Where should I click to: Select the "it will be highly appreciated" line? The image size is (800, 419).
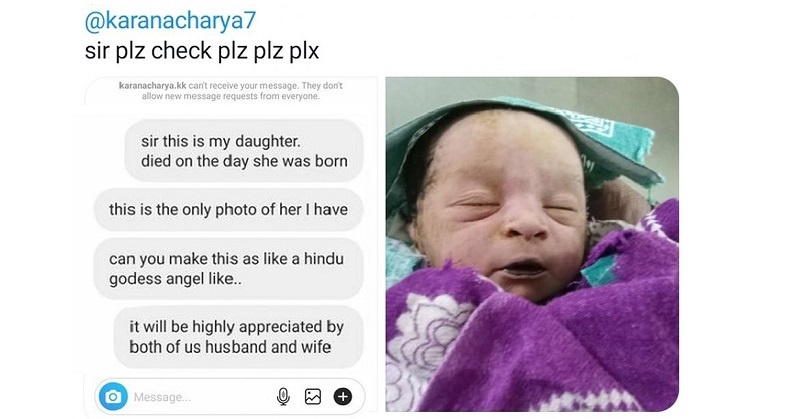tap(236, 327)
